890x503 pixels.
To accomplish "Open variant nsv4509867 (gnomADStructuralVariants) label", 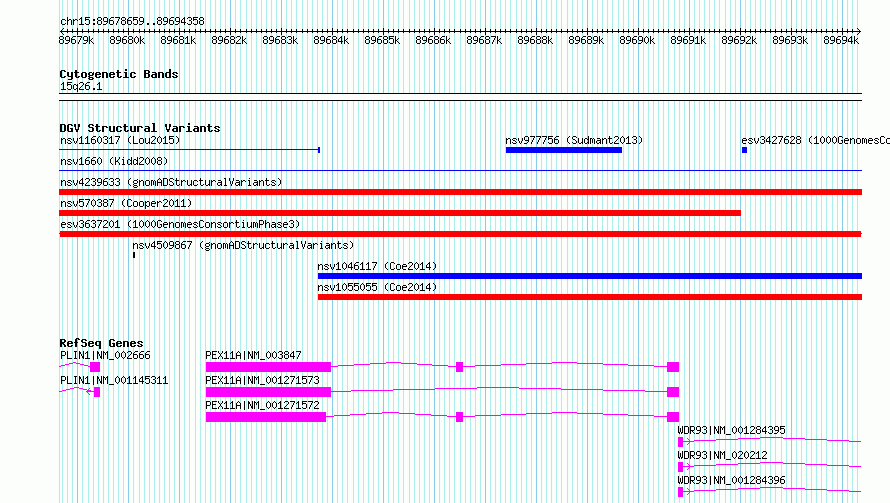I will 243,245.
